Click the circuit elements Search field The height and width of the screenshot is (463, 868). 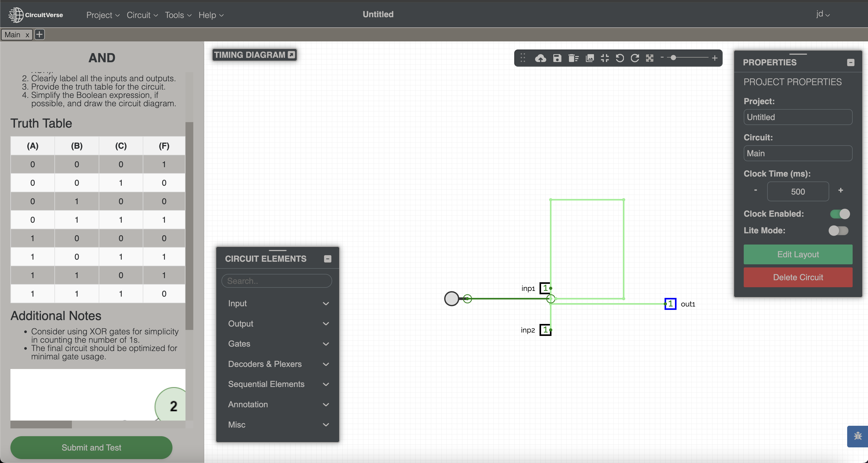pos(276,281)
